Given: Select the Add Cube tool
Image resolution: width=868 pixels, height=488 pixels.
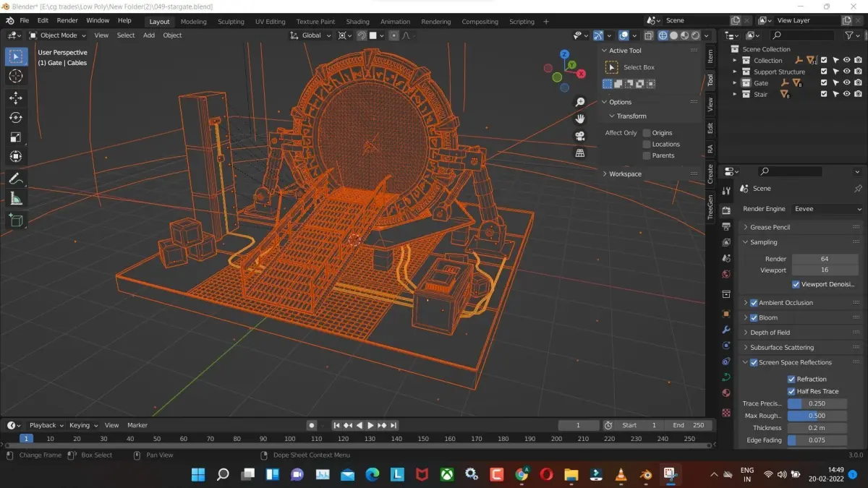Looking at the screenshot, I should click(x=15, y=220).
